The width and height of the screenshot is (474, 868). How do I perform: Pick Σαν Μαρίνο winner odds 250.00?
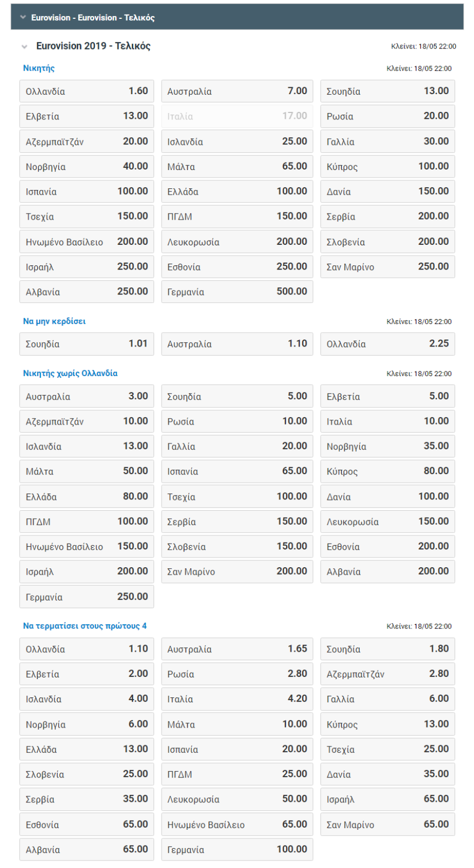pos(387,267)
